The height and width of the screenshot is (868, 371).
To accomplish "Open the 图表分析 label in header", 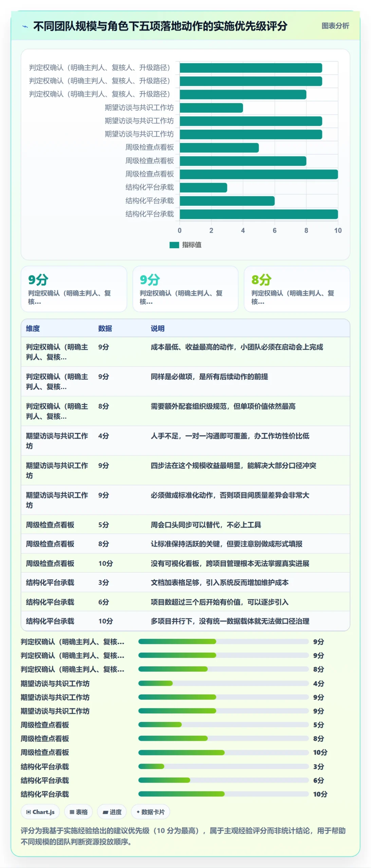I will [x=335, y=26].
